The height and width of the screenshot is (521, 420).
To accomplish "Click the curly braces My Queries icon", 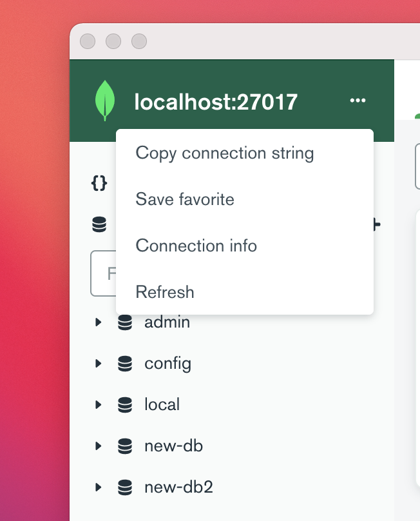I will pyautogui.click(x=99, y=183).
